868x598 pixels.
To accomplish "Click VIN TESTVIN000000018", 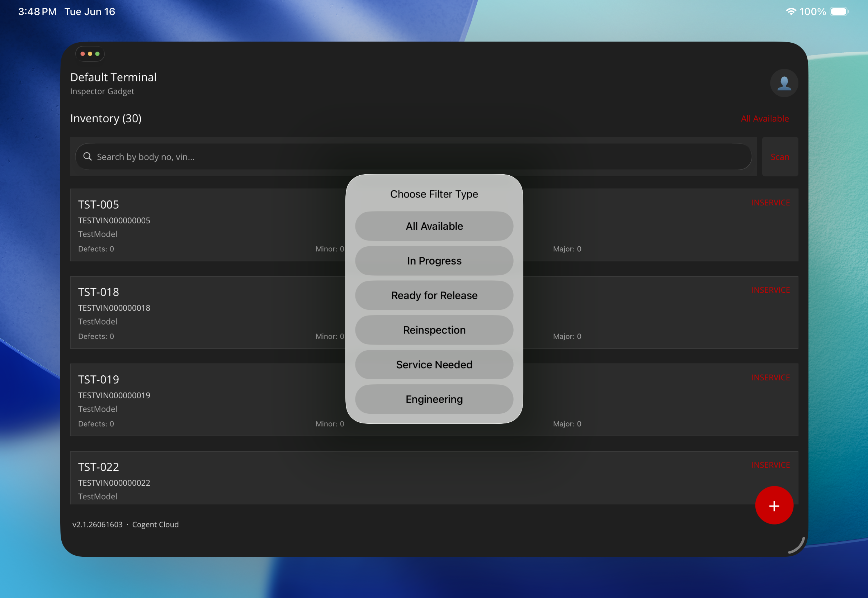I will pyautogui.click(x=114, y=308).
